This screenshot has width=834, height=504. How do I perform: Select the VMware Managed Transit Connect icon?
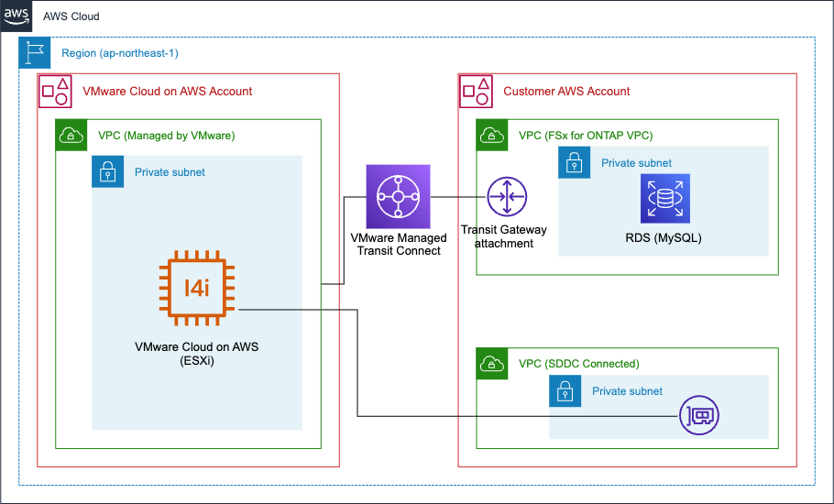pyautogui.click(x=399, y=197)
